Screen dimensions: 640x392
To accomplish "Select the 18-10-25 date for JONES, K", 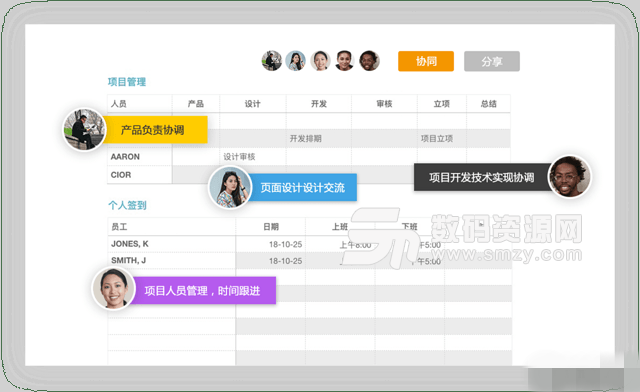I will [286, 244].
